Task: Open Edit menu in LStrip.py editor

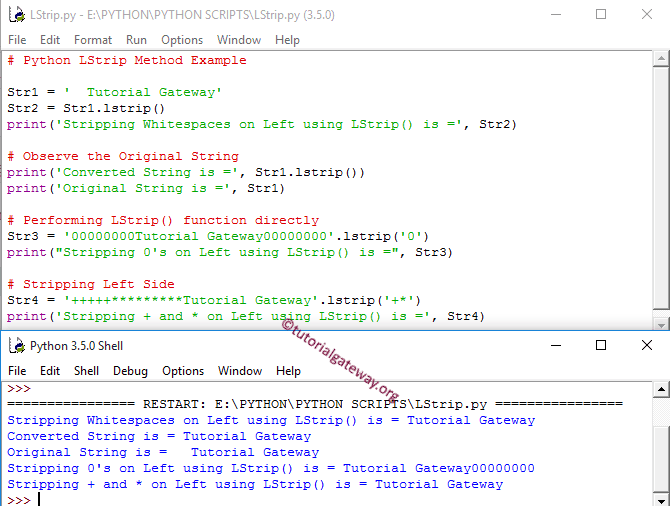Action: click(x=50, y=40)
